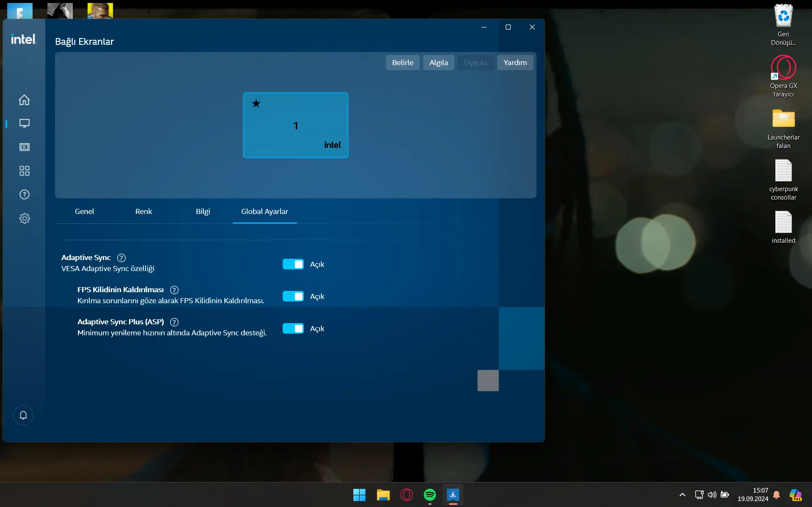
Task: Open volume control in system tray
Action: [x=712, y=495]
